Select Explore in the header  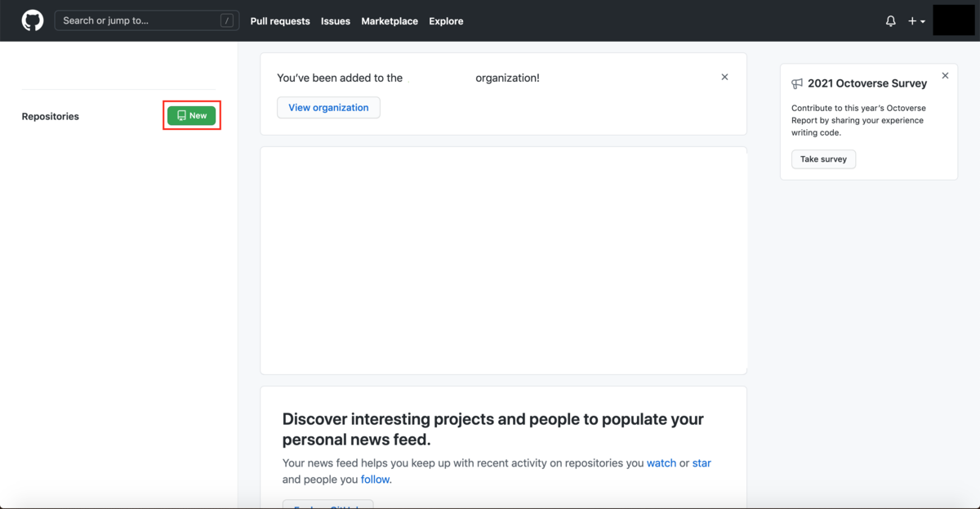[x=446, y=21]
